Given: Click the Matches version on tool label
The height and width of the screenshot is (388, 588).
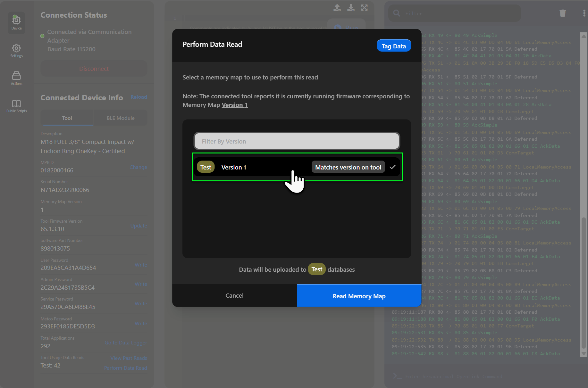Looking at the screenshot, I should tap(348, 167).
